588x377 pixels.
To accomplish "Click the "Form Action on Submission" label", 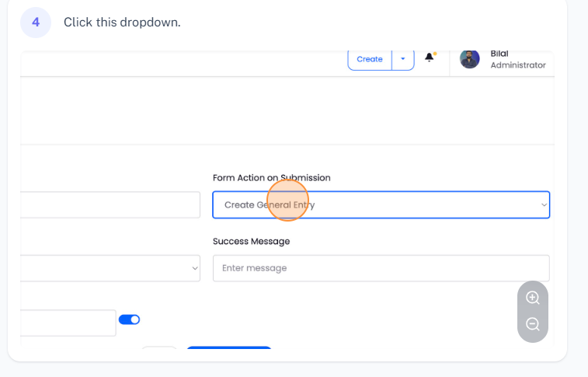I will point(271,178).
